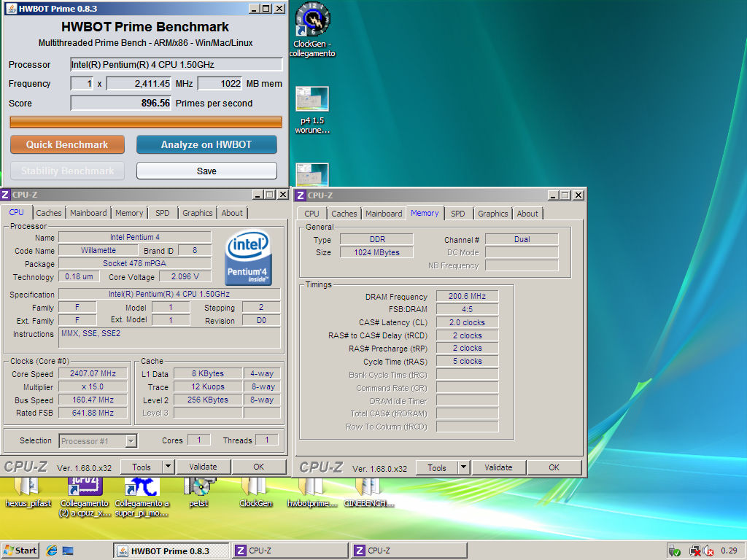747x560 pixels.
Task: Switch to Caches tab in left CPU-Z
Action: [49, 213]
